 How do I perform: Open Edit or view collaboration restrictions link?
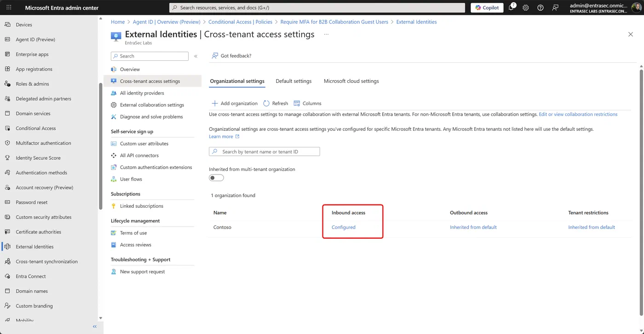click(578, 114)
